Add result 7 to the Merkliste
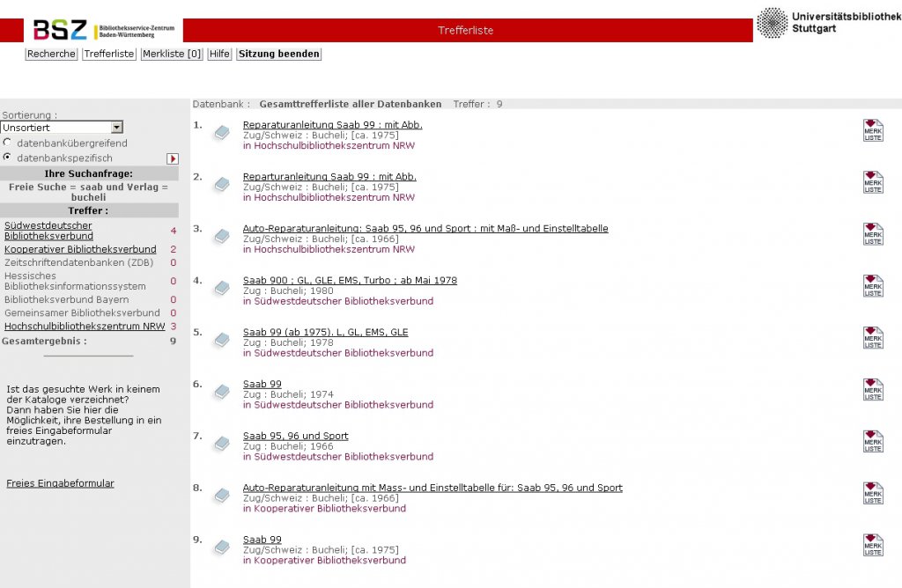 point(873,441)
